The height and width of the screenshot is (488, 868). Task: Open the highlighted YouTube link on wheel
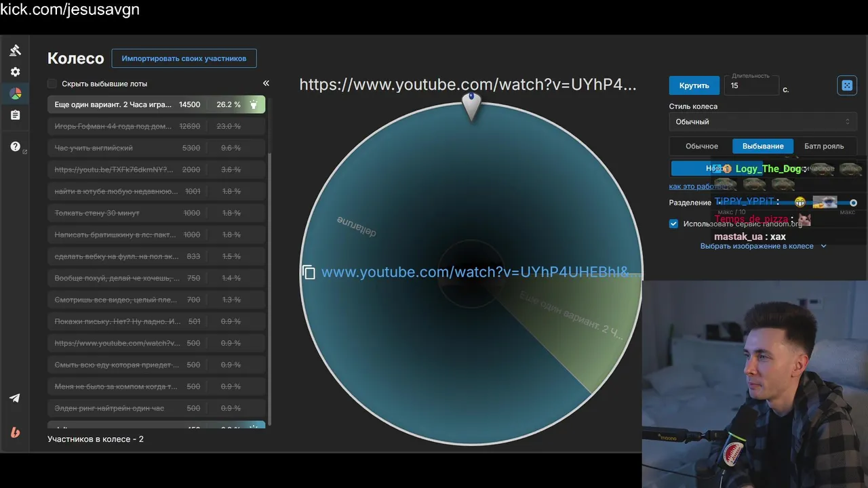pyautogui.click(x=479, y=272)
